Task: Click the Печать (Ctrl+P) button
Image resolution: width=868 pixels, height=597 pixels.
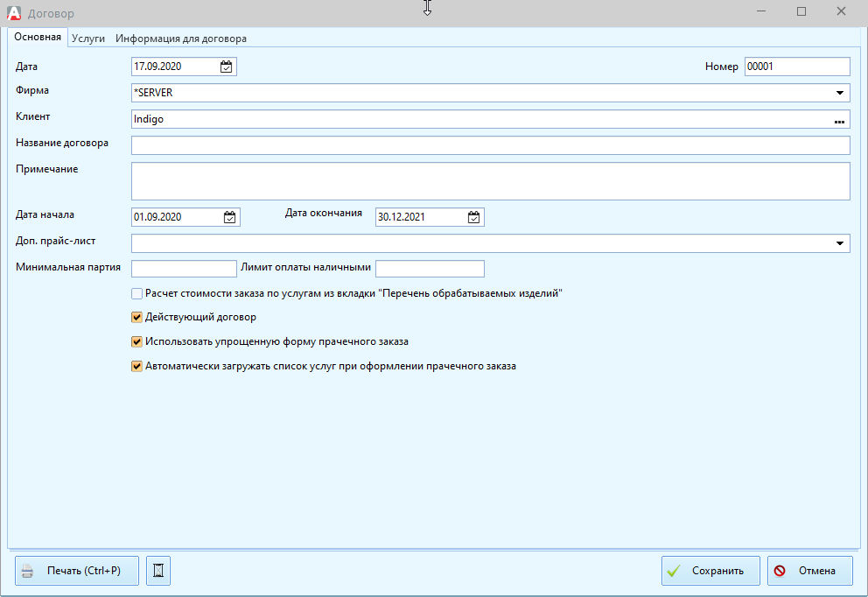Action: click(77, 571)
